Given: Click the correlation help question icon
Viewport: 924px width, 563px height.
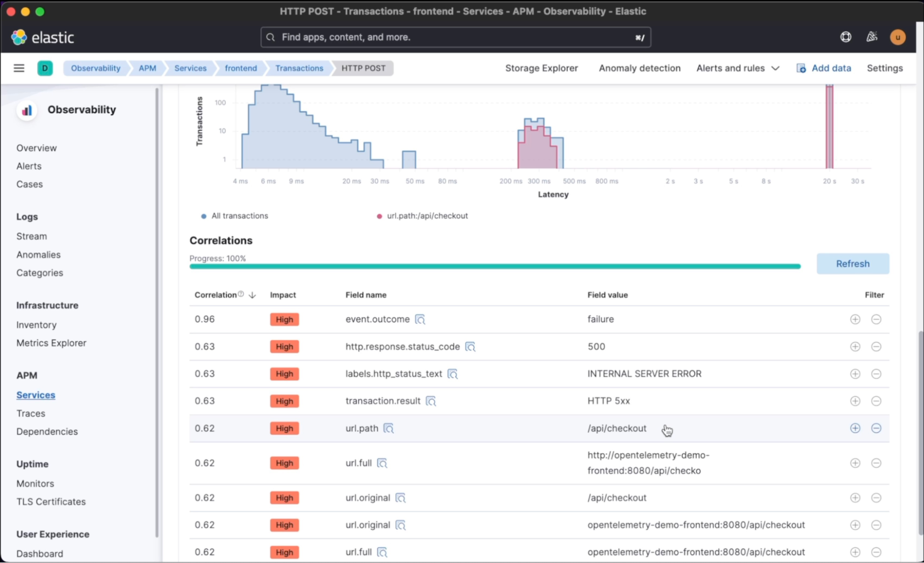Looking at the screenshot, I should pos(241,294).
